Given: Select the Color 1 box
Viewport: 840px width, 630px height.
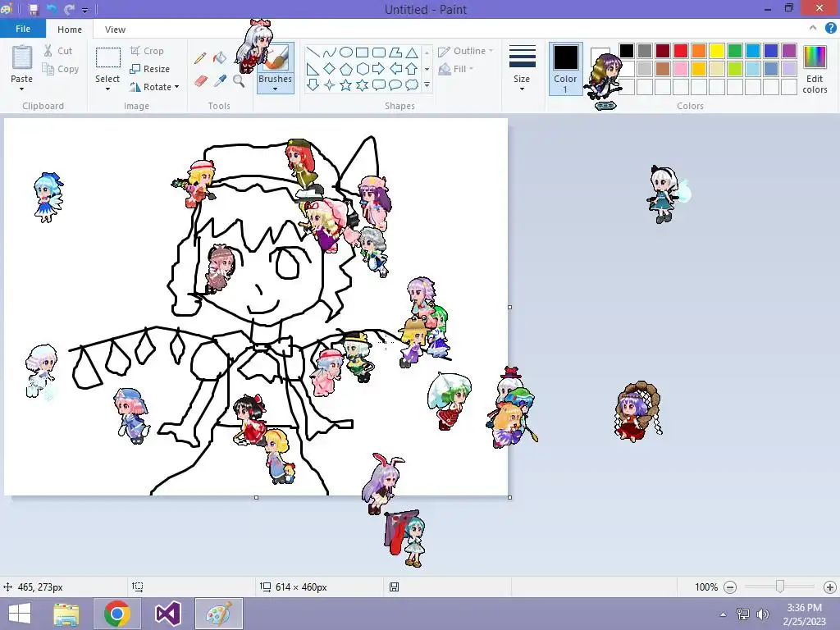Looking at the screenshot, I should coord(565,70).
